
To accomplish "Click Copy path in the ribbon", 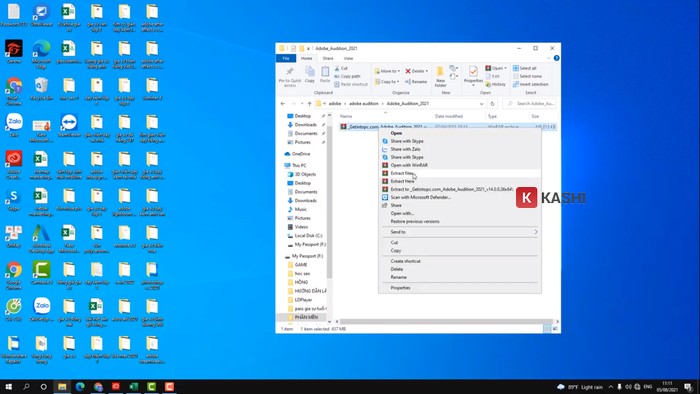I will pos(347,76).
